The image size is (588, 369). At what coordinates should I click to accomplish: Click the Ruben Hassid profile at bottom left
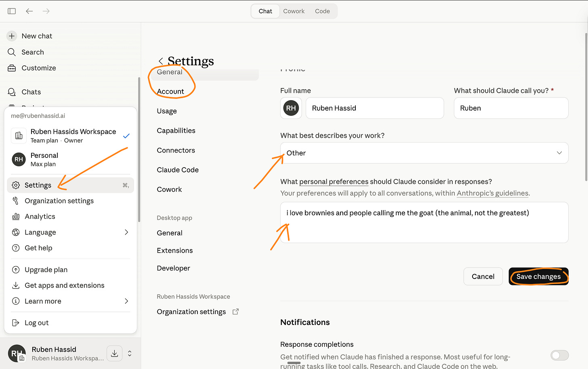pyautogui.click(x=56, y=353)
